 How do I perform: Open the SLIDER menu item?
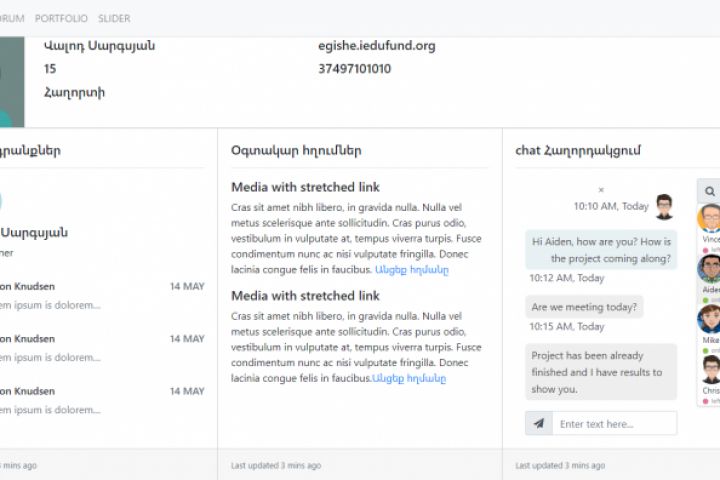pos(114,18)
